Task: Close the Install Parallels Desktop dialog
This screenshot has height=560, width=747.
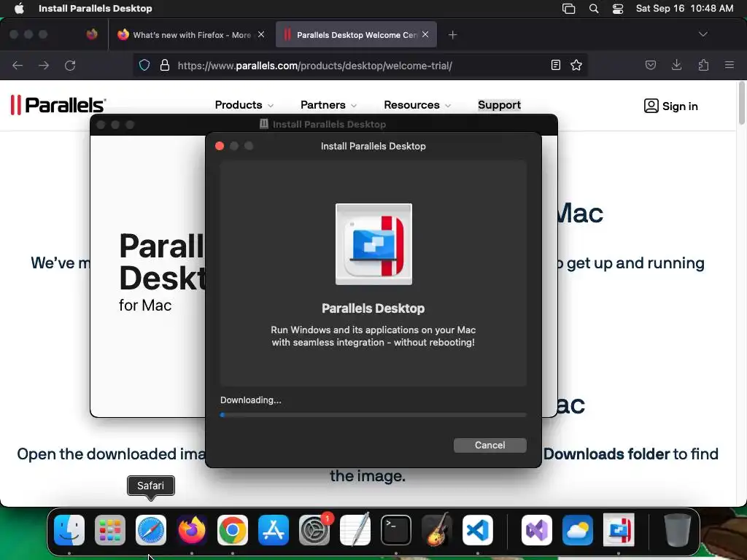Action: click(x=220, y=146)
